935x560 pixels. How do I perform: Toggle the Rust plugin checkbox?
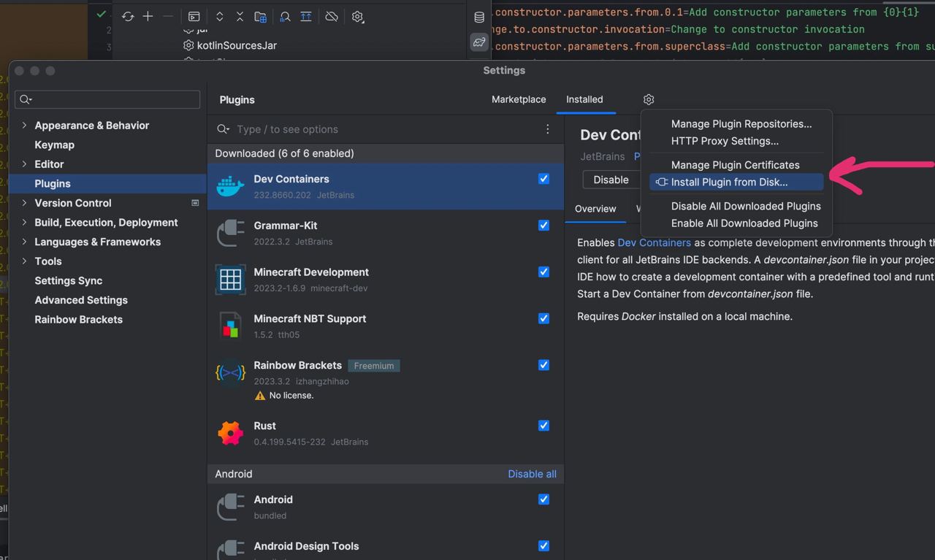click(x=543, y=426)
